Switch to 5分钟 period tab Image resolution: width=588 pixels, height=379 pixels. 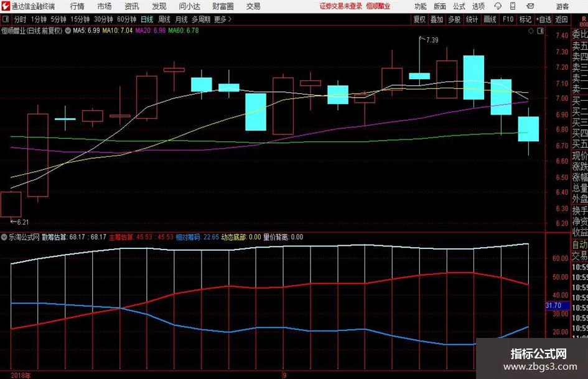point(58,19)
